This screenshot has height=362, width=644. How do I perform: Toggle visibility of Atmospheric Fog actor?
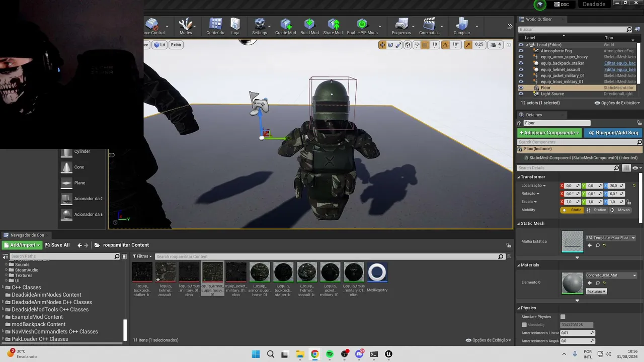[521, 51]
